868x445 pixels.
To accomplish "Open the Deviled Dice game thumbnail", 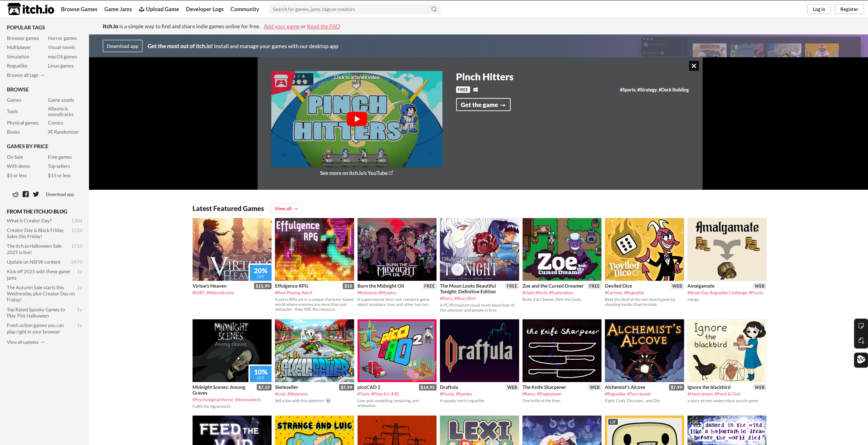I will point(644,249).
